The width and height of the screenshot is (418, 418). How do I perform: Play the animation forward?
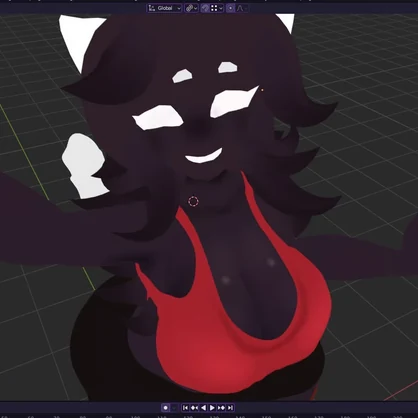click(x=212, y=408)
